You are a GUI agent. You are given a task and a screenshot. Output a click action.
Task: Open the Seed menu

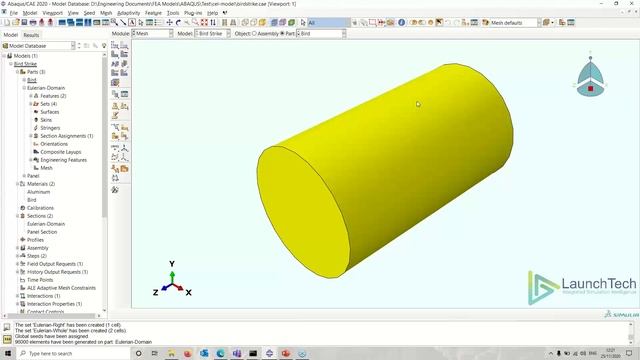[89, 13]
